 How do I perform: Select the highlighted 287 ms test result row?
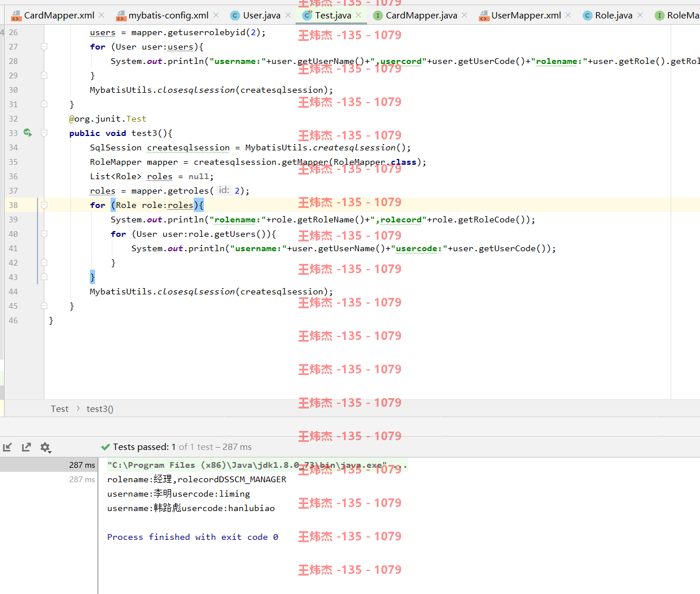[49, 465]
